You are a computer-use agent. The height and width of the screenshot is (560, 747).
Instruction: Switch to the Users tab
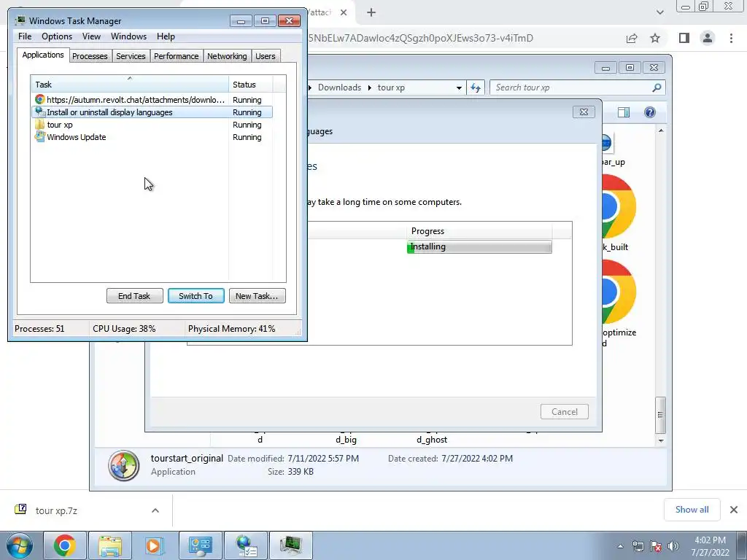tap(266, 56)
